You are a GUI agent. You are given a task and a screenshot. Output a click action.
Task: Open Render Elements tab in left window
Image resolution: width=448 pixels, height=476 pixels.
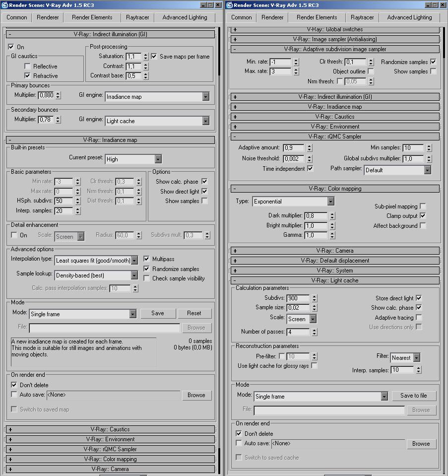(x=92, y=17)
